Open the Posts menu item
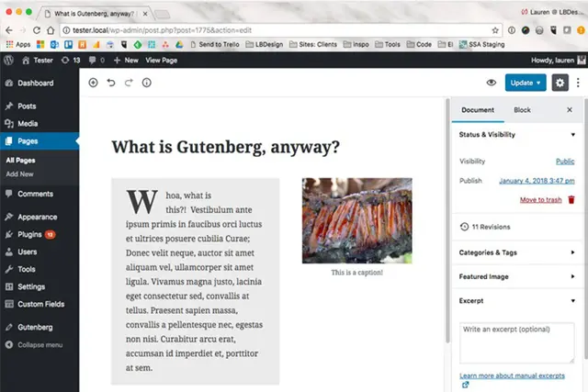Screen dimensions: 588x392 [40, 106]
